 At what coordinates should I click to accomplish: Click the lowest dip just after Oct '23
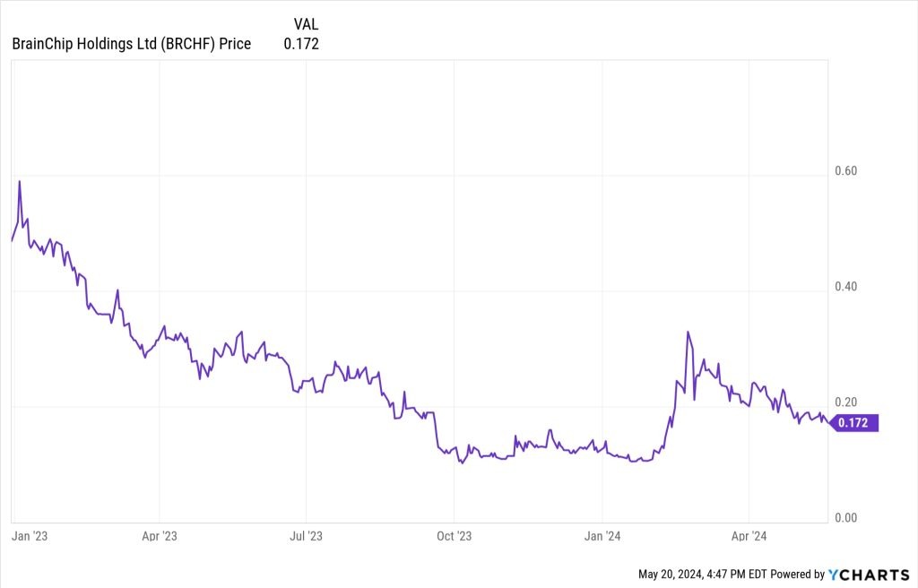coord(461,463)
